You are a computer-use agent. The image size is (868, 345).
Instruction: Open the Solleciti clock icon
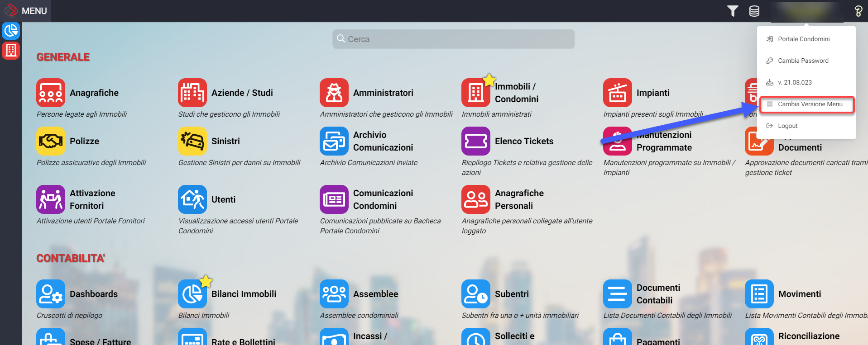[x=476, y=337]
